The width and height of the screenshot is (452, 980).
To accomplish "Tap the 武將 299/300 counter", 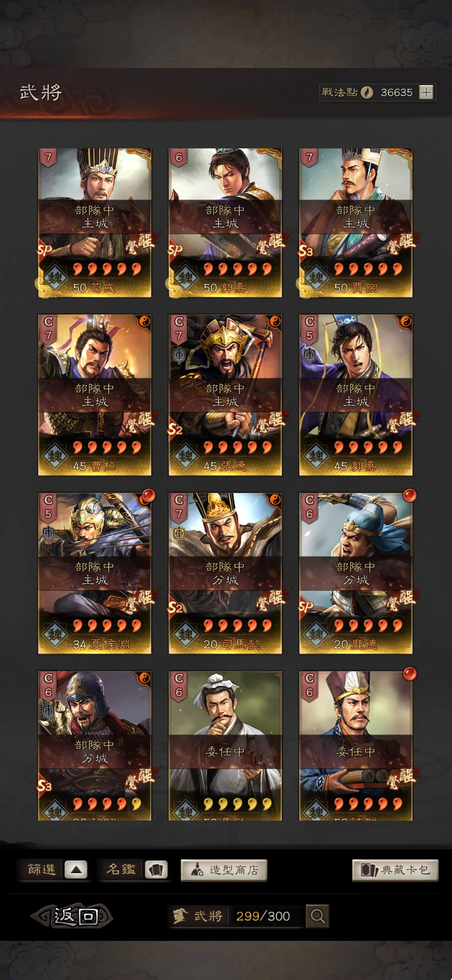I will pos(236,916).
